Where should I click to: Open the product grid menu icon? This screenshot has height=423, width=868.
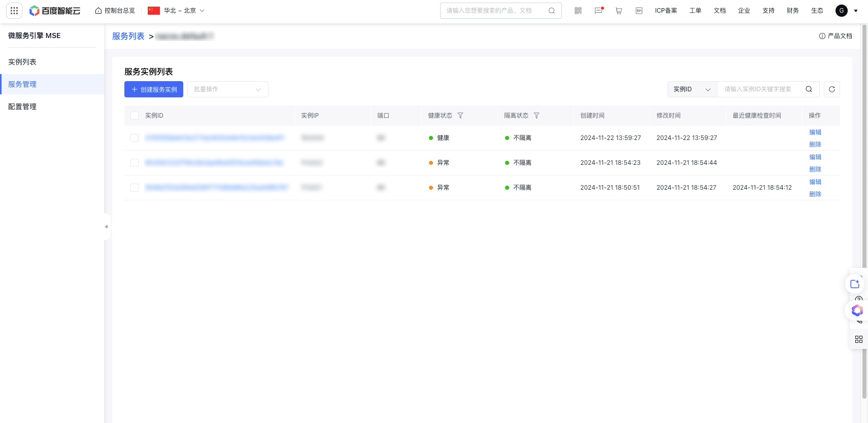14,11
